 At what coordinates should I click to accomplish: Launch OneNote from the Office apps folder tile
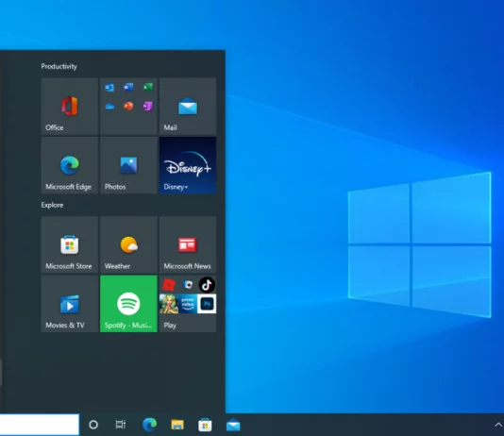[148, 106]
